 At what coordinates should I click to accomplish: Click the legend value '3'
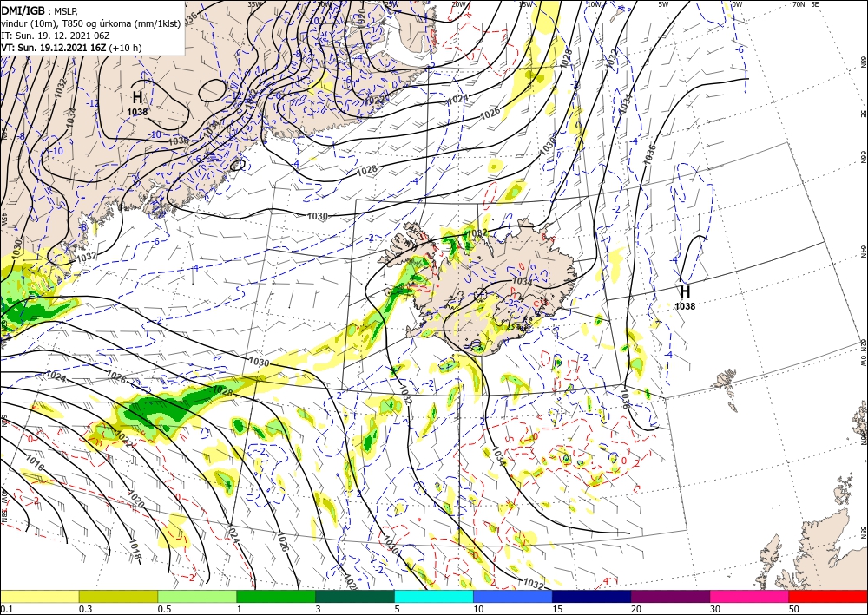pyautogui.click(x=319, y=609)
